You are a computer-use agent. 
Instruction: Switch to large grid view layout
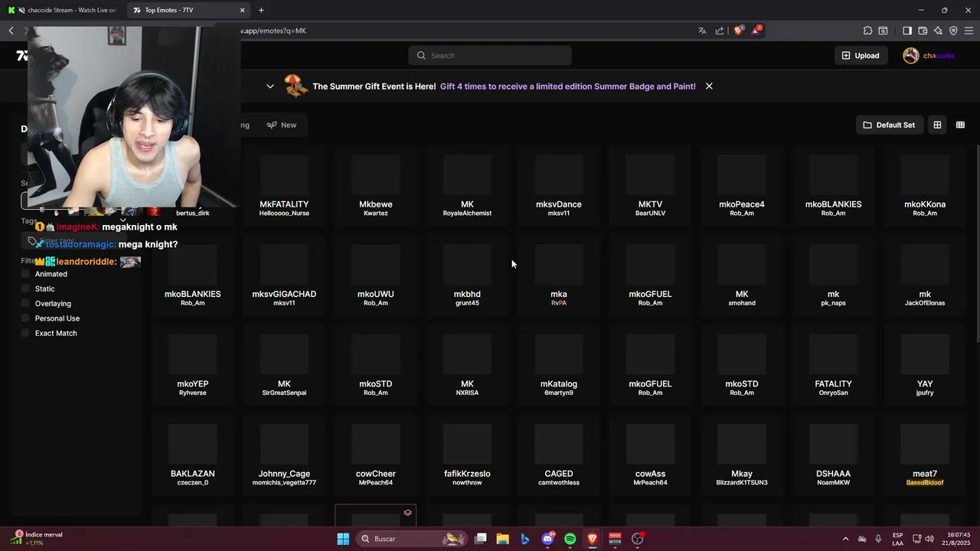[937, 125]
